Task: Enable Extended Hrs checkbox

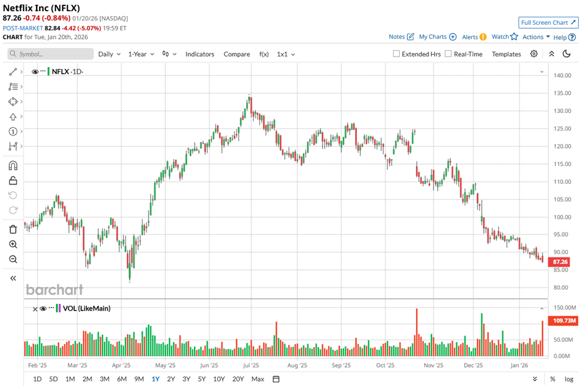Action: (396, 54)
